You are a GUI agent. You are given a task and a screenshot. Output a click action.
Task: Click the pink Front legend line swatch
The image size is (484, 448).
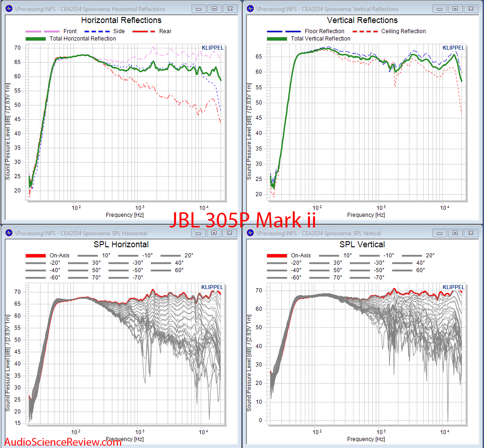[42, 31]
